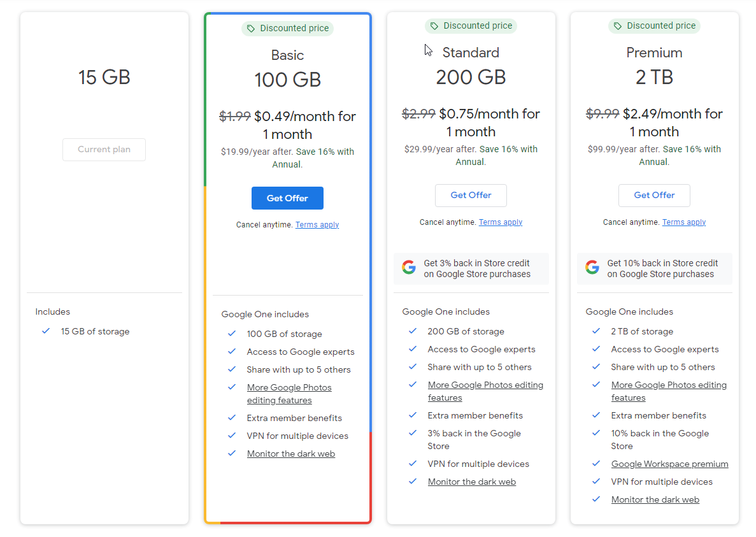Click checkmark beside 10% back in the Google Store
This screenshot has width=756, height=537.
coord(596,433)
